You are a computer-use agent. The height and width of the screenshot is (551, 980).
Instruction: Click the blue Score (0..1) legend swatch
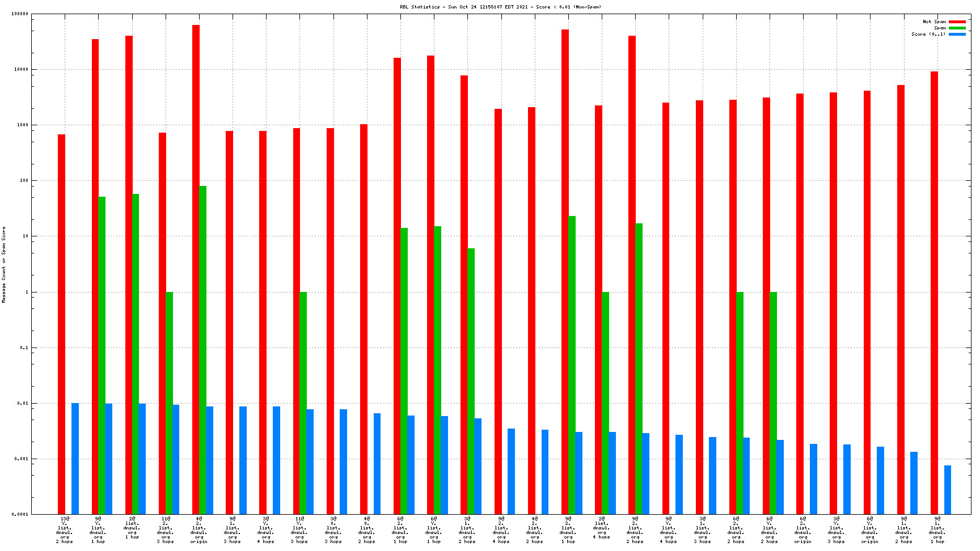point(957,35)
